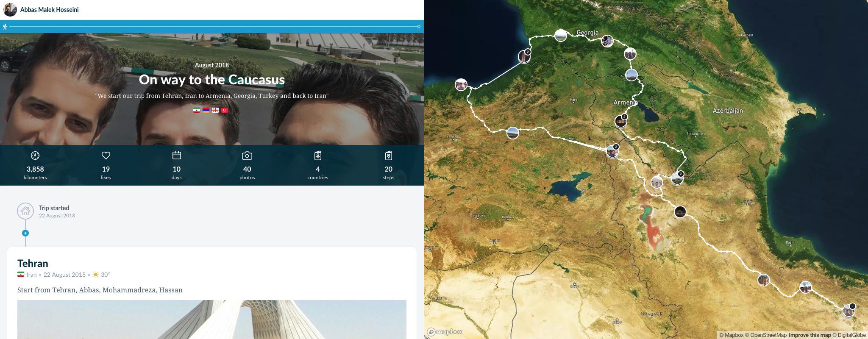The height and width of the screenshot is (339, 868).
Task: Open the OpenStreetMap attribution link
Action: point(765,335)
